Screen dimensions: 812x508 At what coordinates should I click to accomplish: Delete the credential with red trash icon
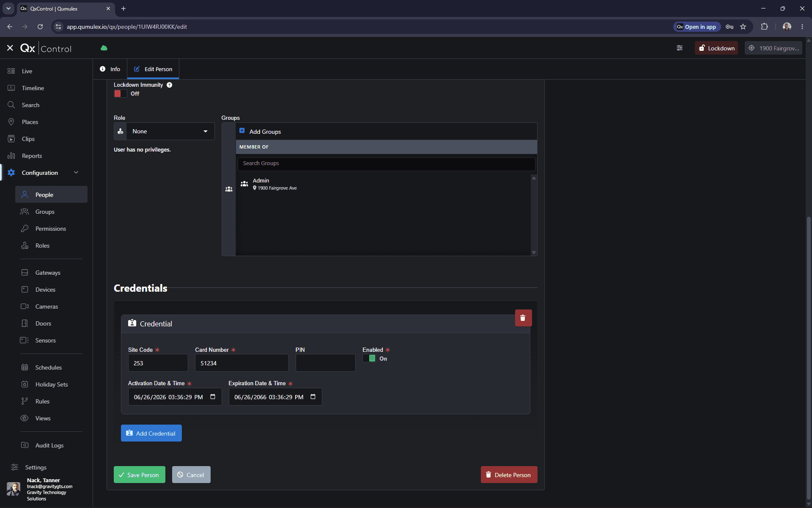(x=523, y=318)
